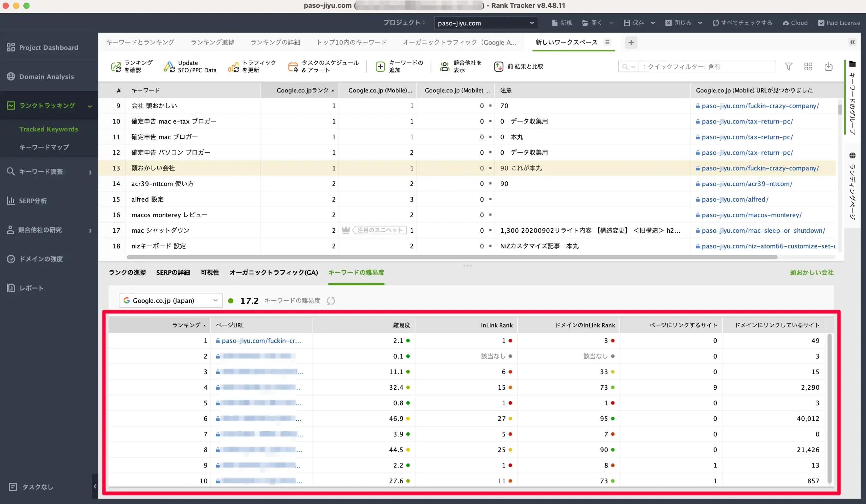Select keyword row mac シャットダウン

pos(467,231)
